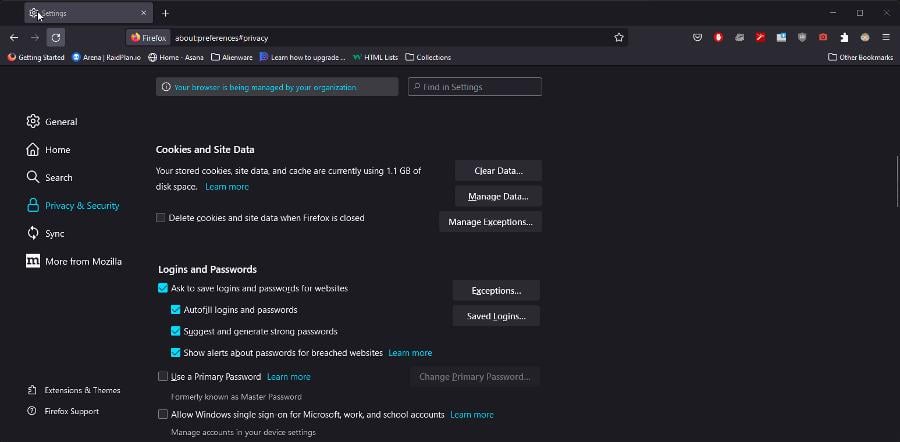This screenshot has height=442, width=900.
Task: Click the Home house icon in the sidebar
Action: (x=33, y=149)
